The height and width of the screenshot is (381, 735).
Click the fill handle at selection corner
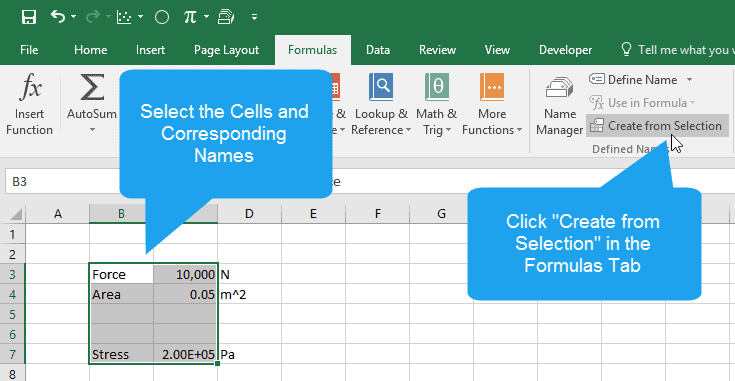(218, 364)
